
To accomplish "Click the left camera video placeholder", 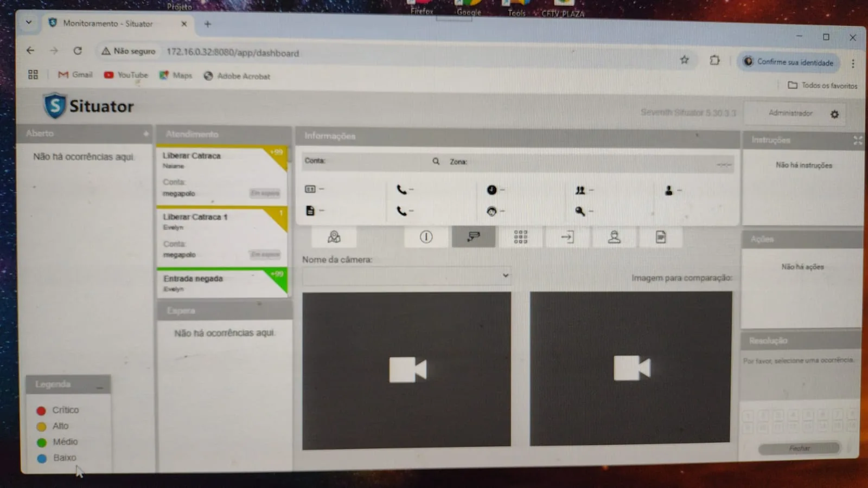I will click(x=406, y=370).
